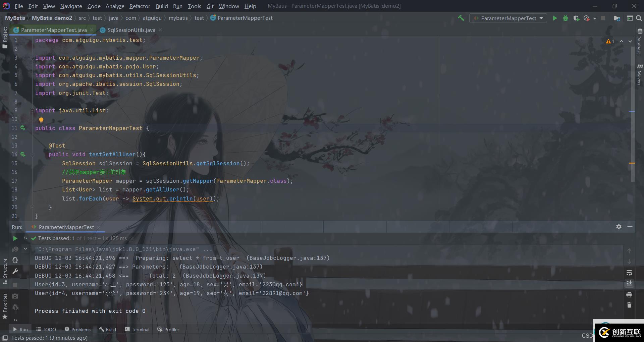Switch to SqlSessionUtils.java tab
Viewport: 644px width, 342px height.
coord(131,30)
